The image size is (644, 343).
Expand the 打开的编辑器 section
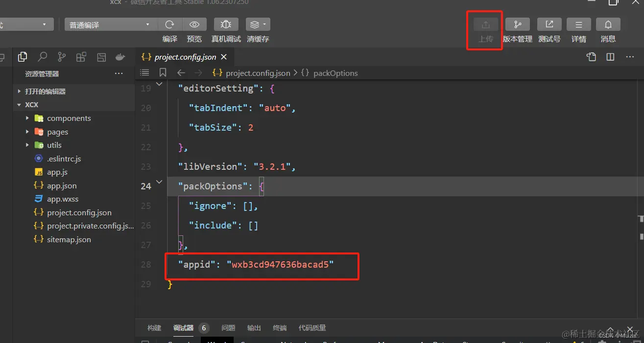coord(73,91)
